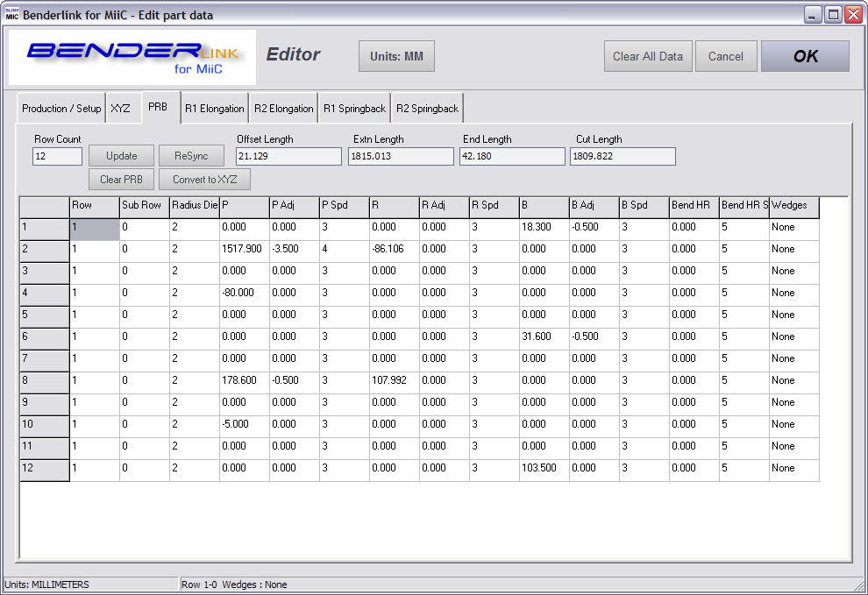Click the Cut Length field
868x595 pixels.
(623, 157)
